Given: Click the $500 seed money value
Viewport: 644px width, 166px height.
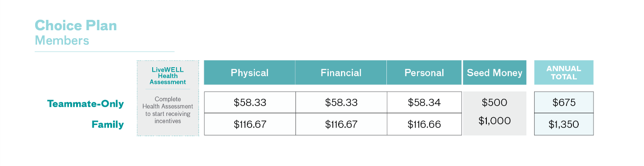Looking at the screenshot, I should click(494, 103).
